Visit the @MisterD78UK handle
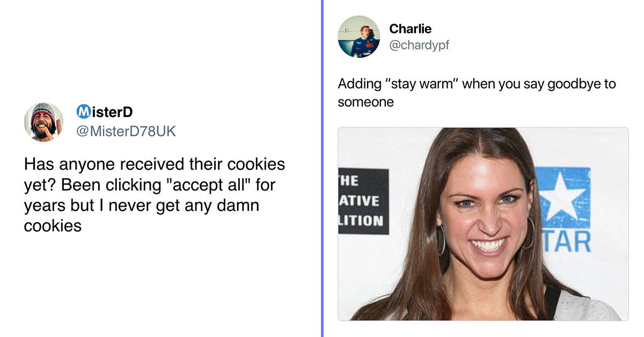Viewport: 644px width, 337px height. coord(126,131)
